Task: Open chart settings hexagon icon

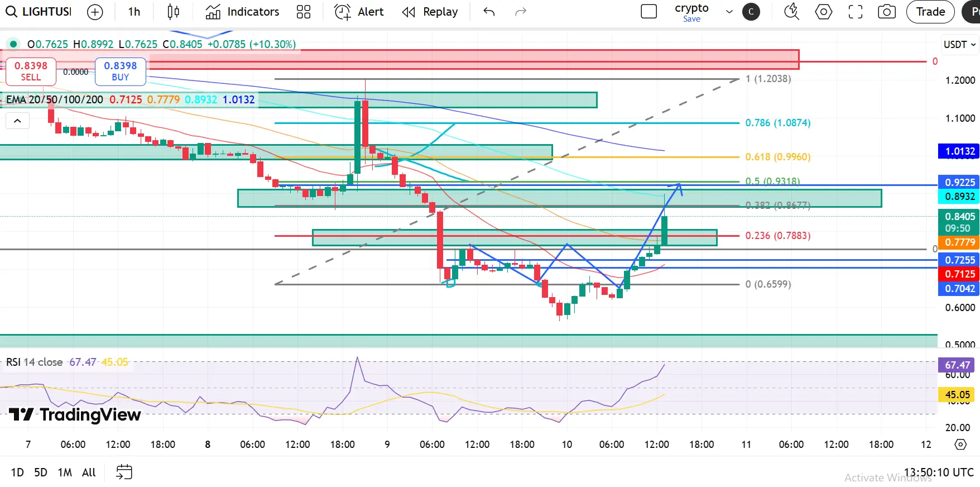Action: 824,12
